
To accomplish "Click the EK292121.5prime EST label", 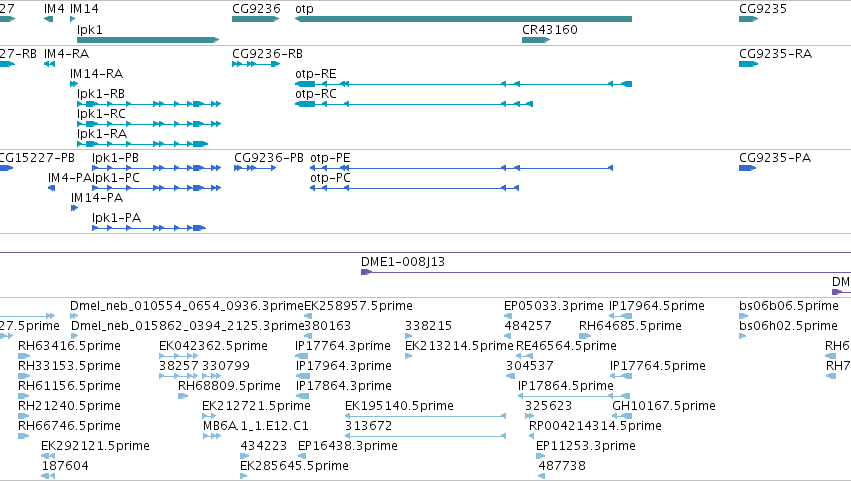I will 96,447.
